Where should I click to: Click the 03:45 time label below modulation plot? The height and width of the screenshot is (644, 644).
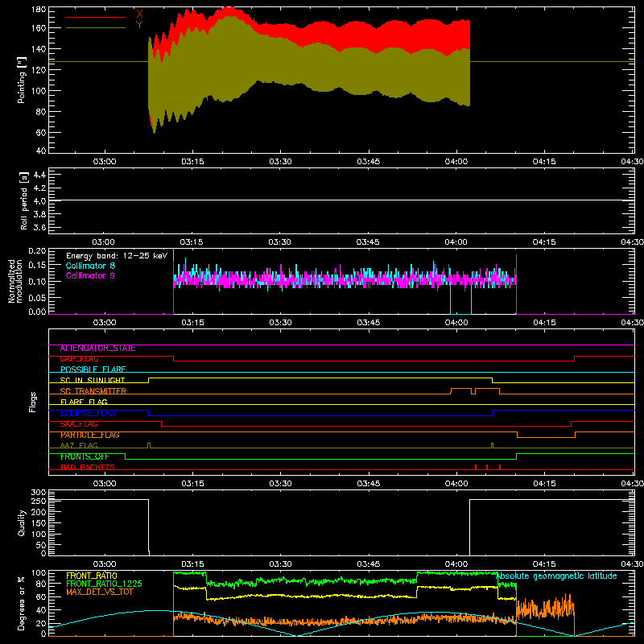click(369, 323)
